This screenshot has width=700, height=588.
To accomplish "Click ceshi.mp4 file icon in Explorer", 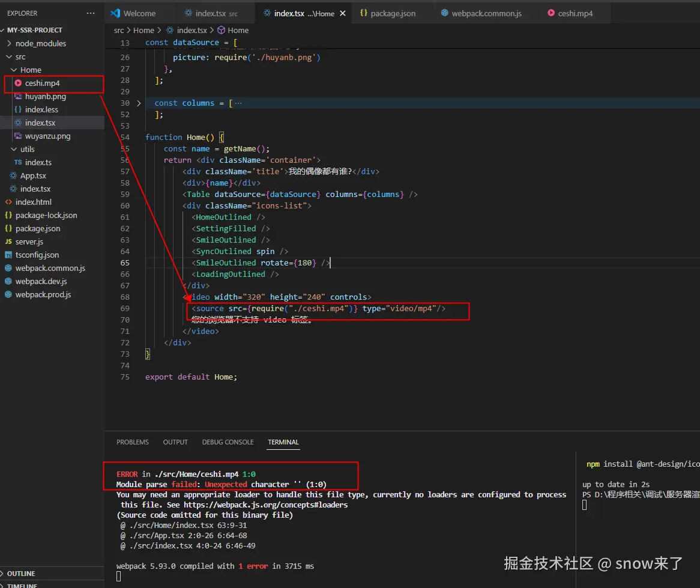I will 18,83.
